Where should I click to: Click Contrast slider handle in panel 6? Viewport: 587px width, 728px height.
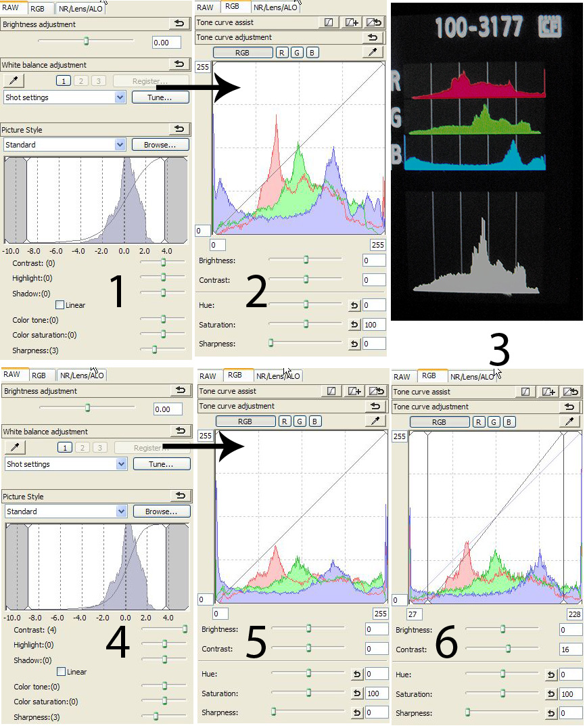[509, 649]
